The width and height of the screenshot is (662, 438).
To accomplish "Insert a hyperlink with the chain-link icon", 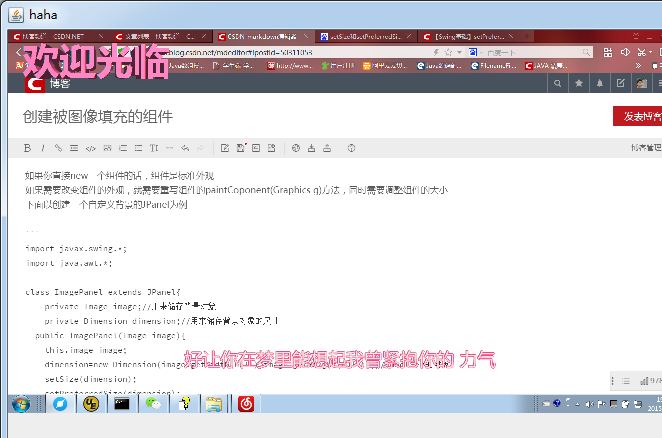I will (58, 148).
